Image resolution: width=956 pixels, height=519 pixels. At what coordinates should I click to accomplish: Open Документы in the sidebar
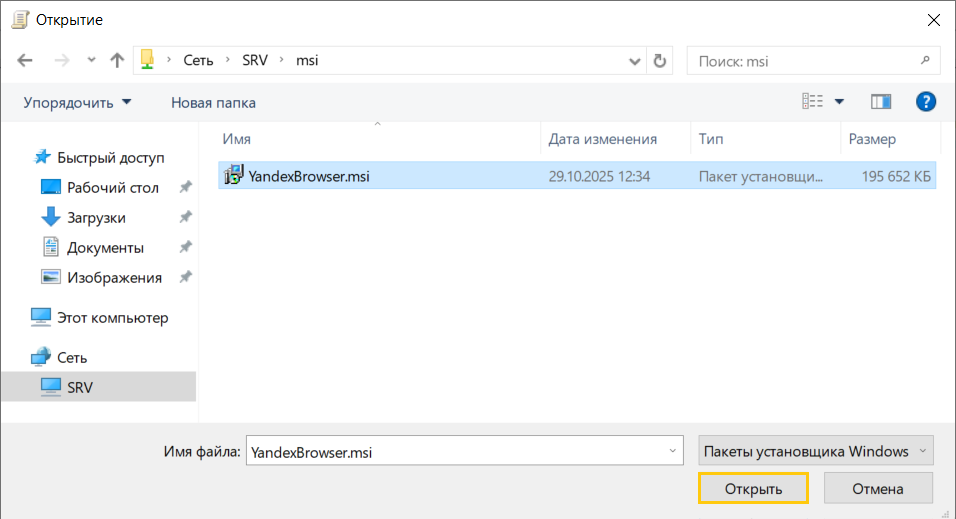tap(105, 247)
